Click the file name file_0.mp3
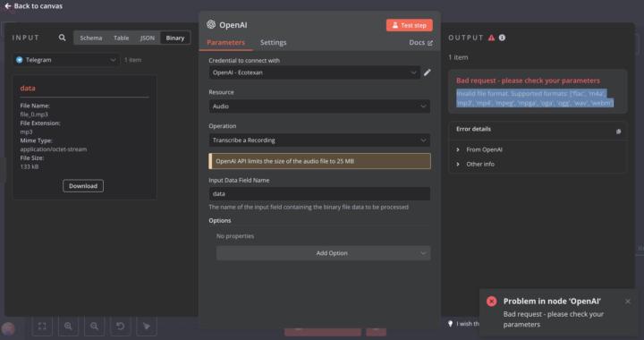This screenshot has width=644, height=340. pyautogui.click(x=34, y=115)
